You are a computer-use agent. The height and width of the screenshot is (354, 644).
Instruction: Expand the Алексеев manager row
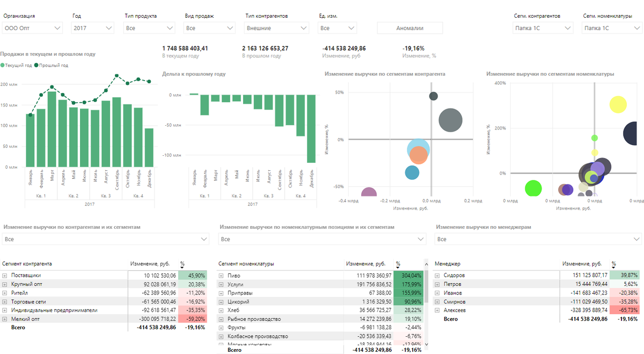438,310
